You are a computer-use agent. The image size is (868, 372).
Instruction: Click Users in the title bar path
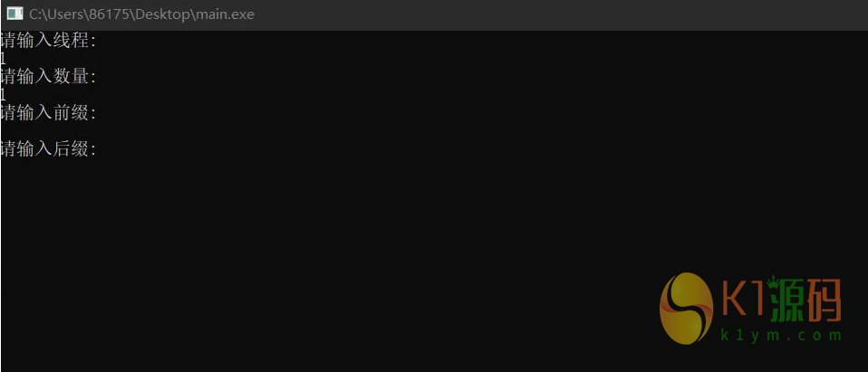pyautogui.click(x=63, y=14)
